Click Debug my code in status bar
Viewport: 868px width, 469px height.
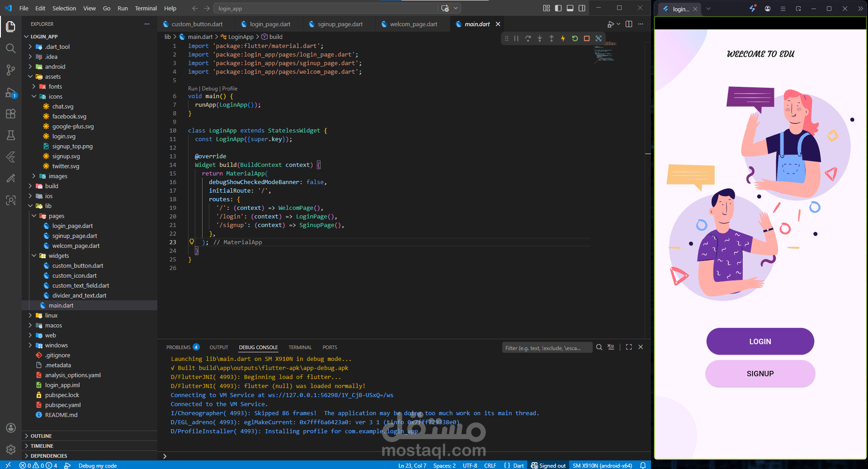pyautogui.click(x=97, y=465)
